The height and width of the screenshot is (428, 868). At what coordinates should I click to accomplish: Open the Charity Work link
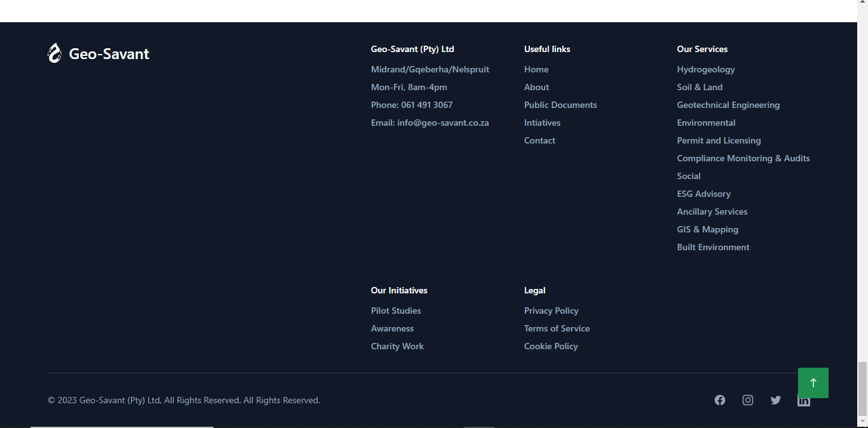pyautogui.click(x=397, y=346)
